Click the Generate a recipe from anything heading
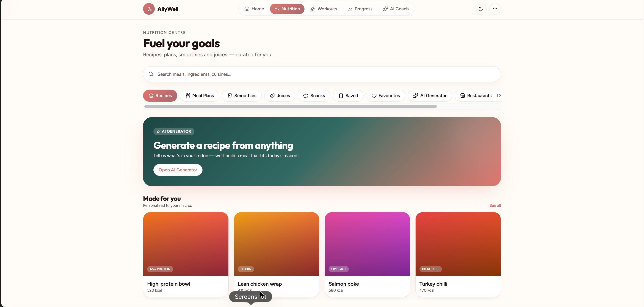 [x=223, y=146]
